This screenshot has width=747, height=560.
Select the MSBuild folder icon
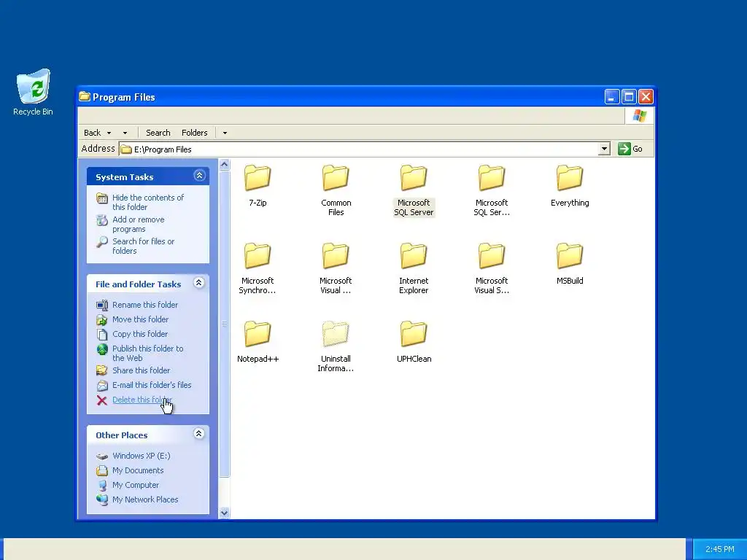tap(570, 256)
